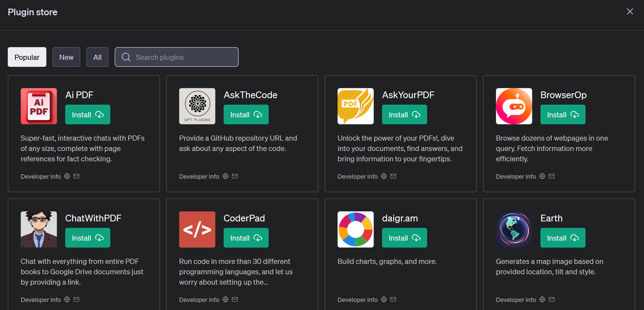Image resolution: width=644 pixels, height=310 pixels.
Task: Click the Ai PDF plugin logo
Action: (39, 106)
